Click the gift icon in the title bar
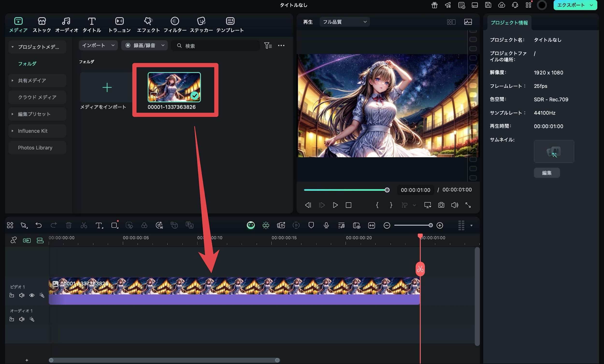The image size is (604, 364). click(434, 5)
